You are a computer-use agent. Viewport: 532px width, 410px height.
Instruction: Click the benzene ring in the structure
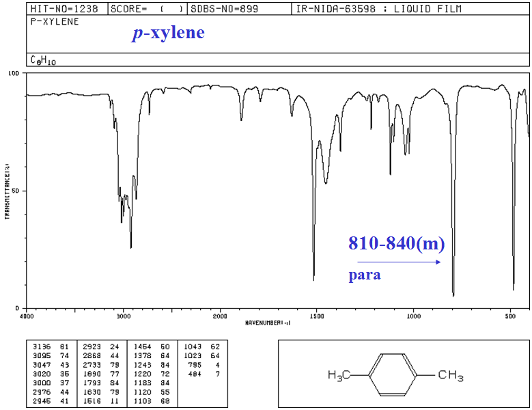(395, 374)
